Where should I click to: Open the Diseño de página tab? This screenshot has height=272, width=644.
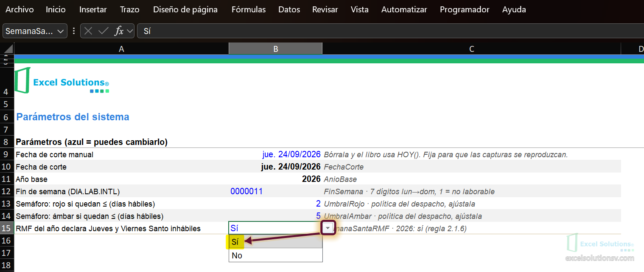pos(185,9)
